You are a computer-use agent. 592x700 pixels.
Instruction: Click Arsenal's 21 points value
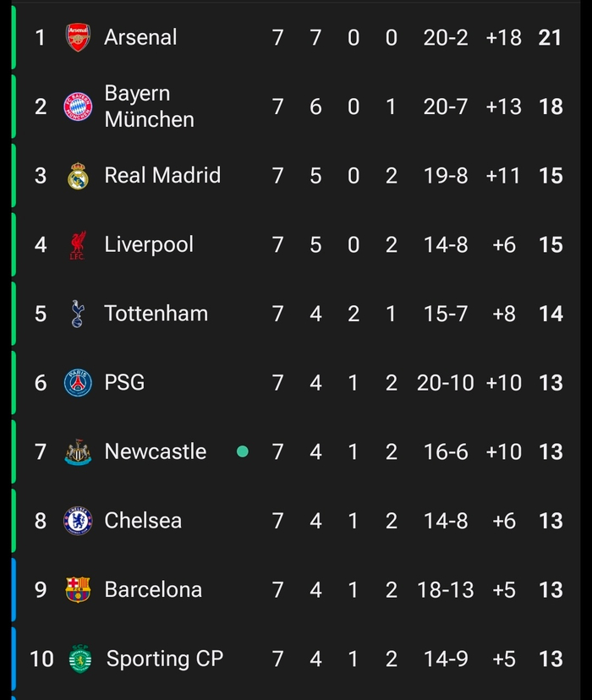[551, 38]
